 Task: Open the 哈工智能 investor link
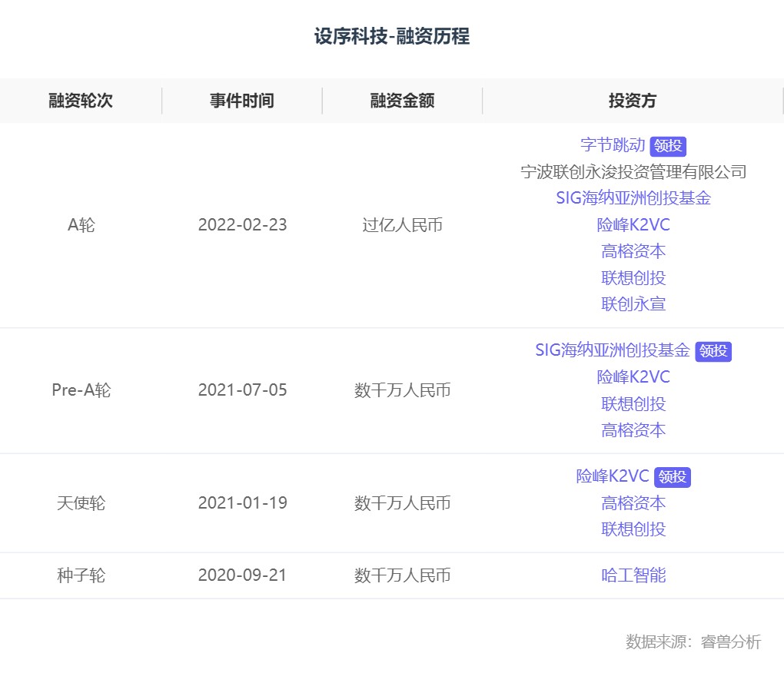tap(633, 575)
